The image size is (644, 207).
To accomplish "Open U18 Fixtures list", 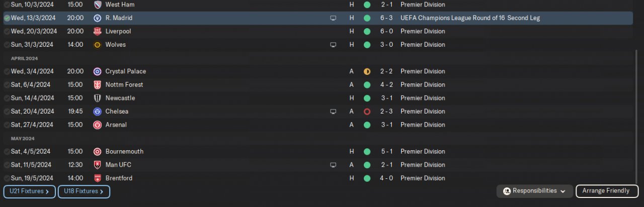I will [84, 191].
